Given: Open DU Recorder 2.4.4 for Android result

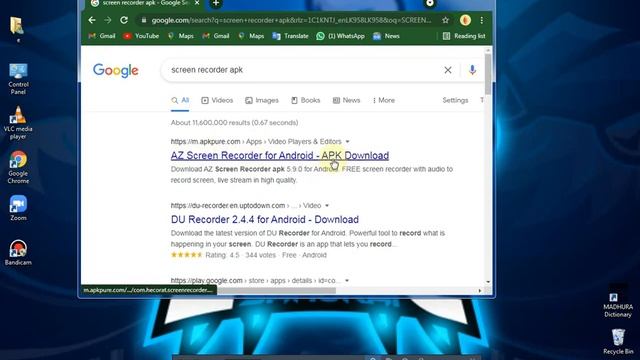Looking at the screenshot, I should click(x=264, y=220).
